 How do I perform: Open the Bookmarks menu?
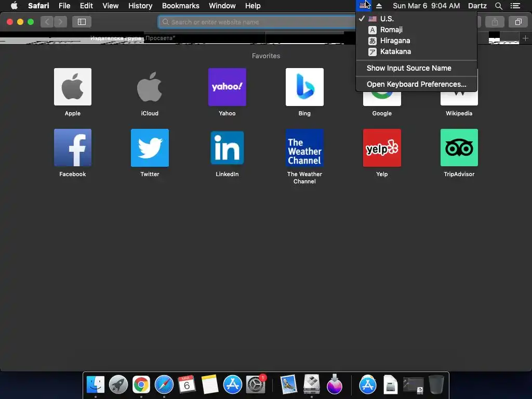(180, 6)
